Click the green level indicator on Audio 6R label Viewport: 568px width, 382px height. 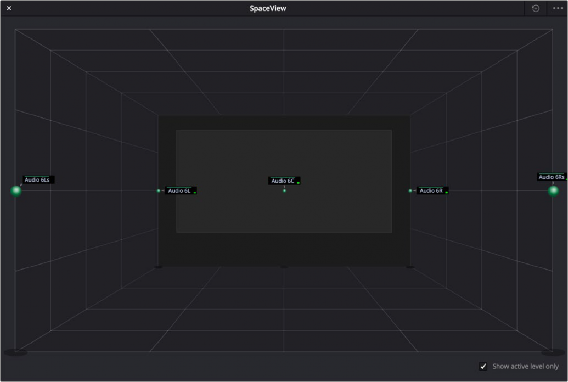pos(446,193)
